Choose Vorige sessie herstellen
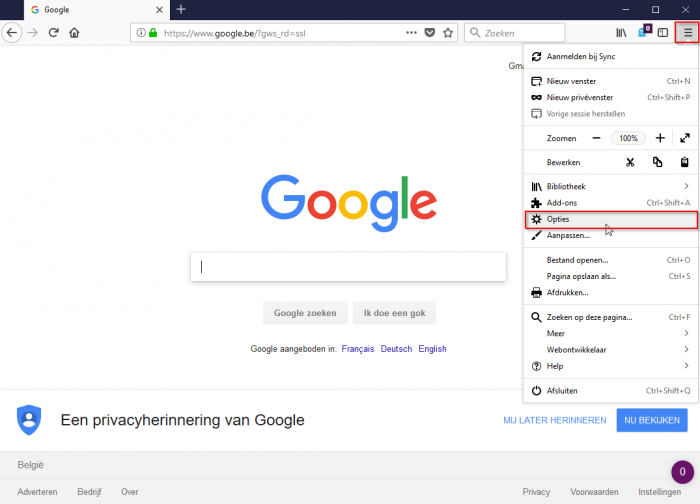 click(610, 114)
